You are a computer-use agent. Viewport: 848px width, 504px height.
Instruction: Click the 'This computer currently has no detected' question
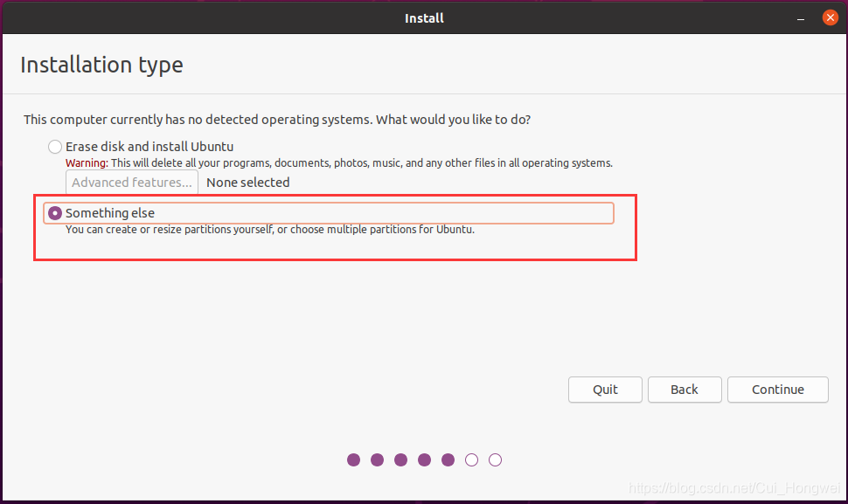(x=277, y=120)
